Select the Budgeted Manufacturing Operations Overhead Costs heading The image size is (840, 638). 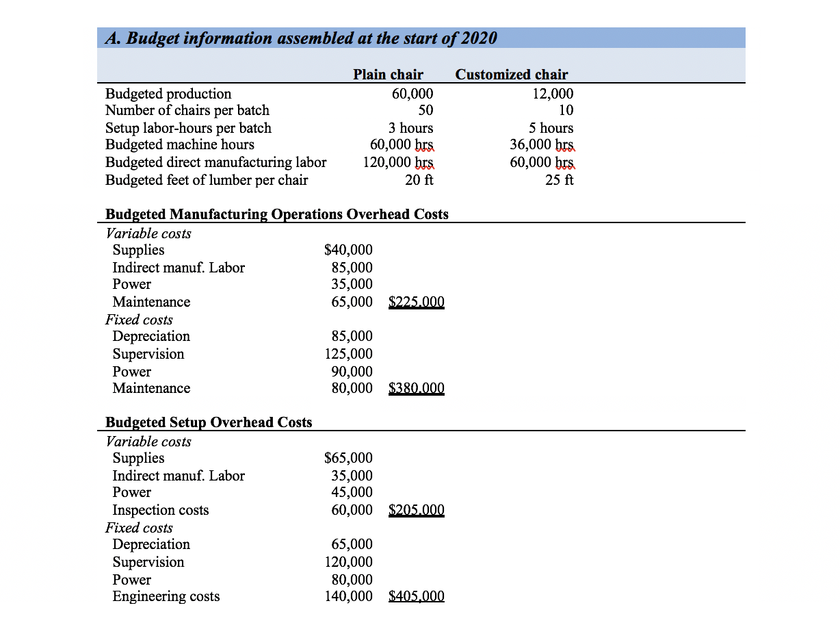click(x=276, y=214)
